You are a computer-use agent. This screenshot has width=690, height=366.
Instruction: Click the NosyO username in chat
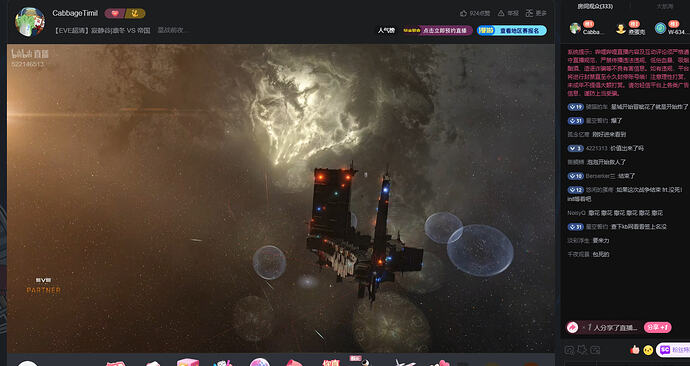coord(576,213)
